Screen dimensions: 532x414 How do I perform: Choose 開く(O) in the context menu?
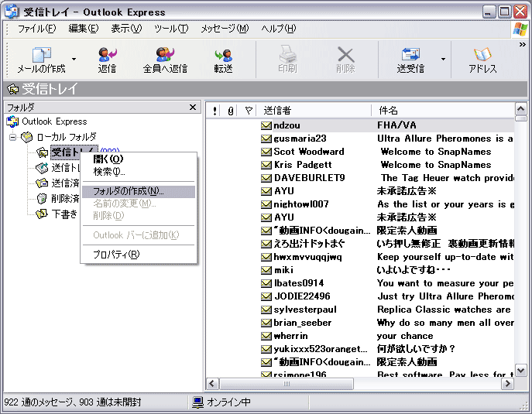(139, 159)
